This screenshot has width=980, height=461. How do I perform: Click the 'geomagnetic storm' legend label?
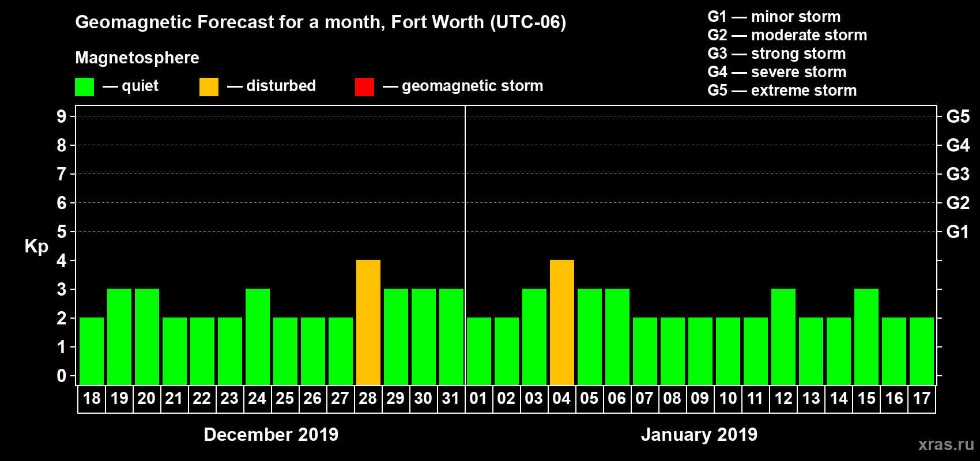(x=472, y=86)
